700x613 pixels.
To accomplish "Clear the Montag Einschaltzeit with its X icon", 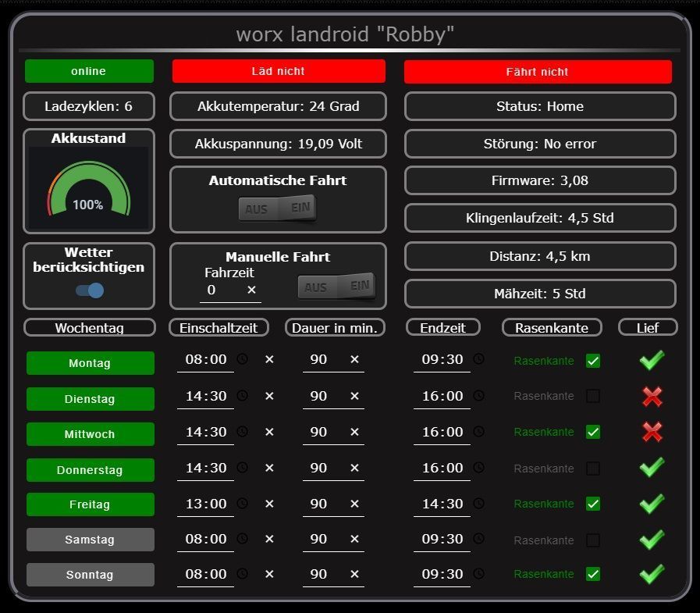I will click(269, 359).
